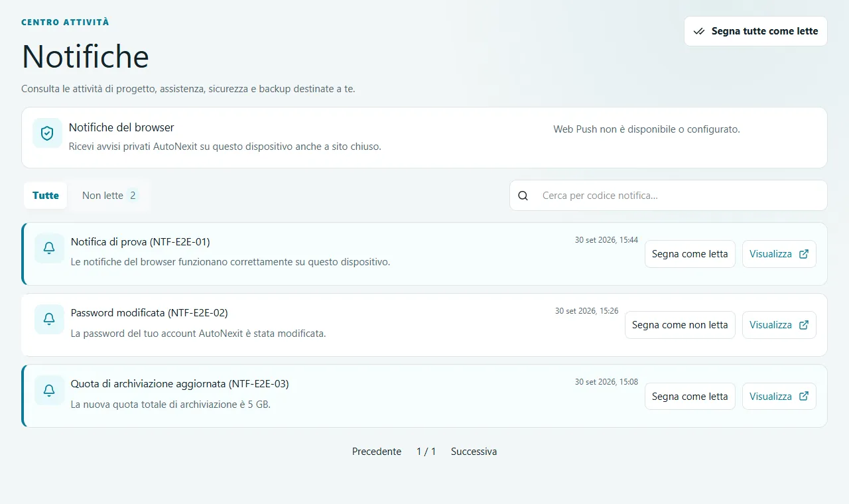Image resolution: width=849 pixels, height=504 pixels.
Task: Click the Notifiche page heading
Action: pyautogui.click(x=85, y=56)
